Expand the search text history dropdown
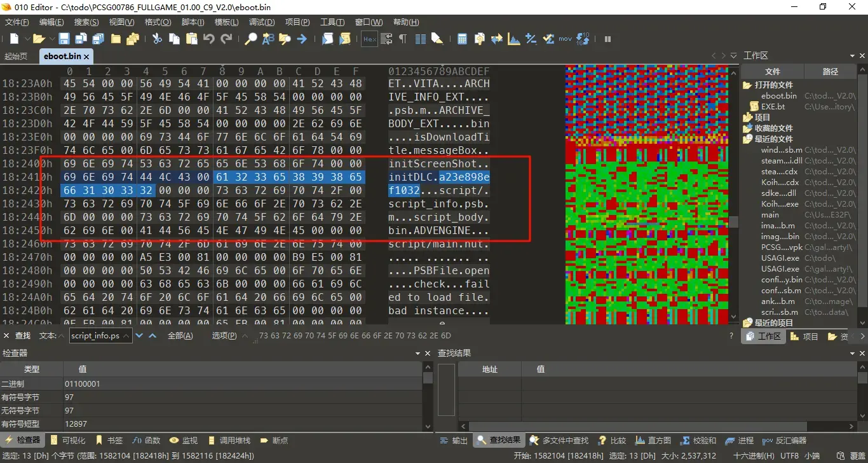The height and width of the screenshot is (463, 868). [126, 335]
